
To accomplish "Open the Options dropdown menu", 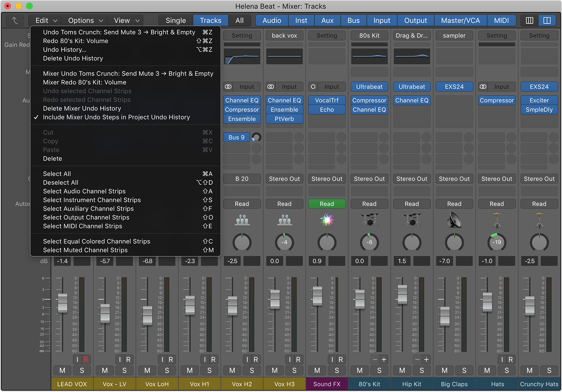I will coord(85,21).
